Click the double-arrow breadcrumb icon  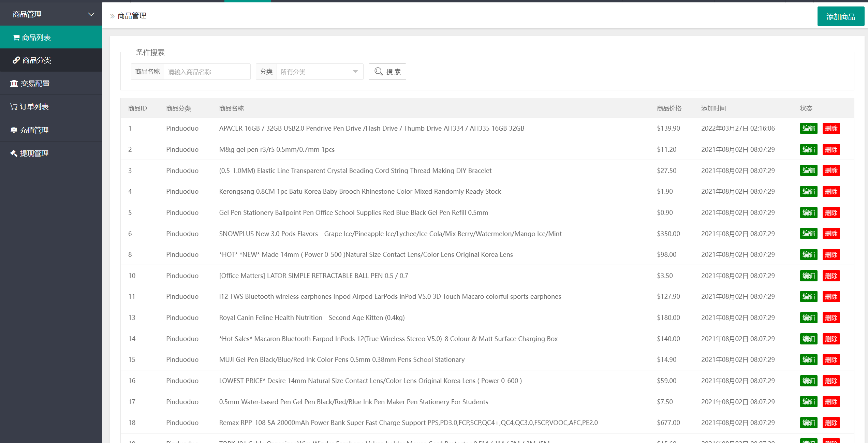point(112,16)
